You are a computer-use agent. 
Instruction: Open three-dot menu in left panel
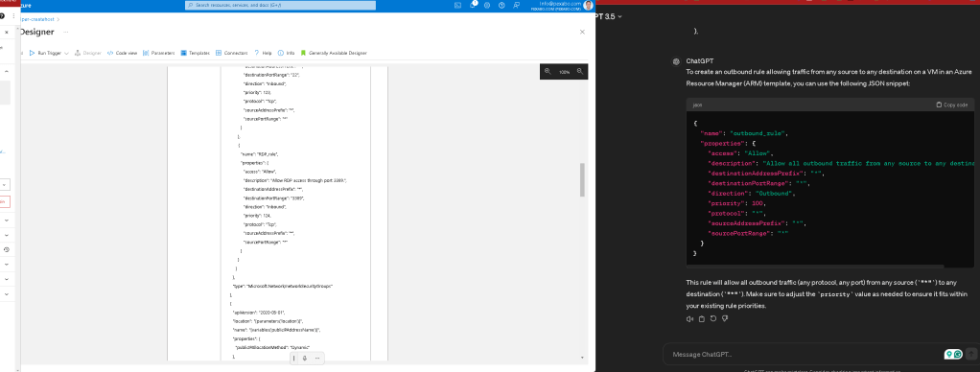pyautogui.click(x=12, y=15)
